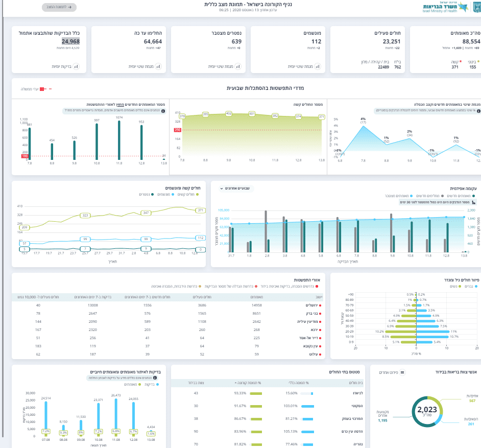Toggle 'מאומתים מצטבר' legend in epidemic curve
The height and width of the screenshot is (448, 481).
(x=398, y=196)
